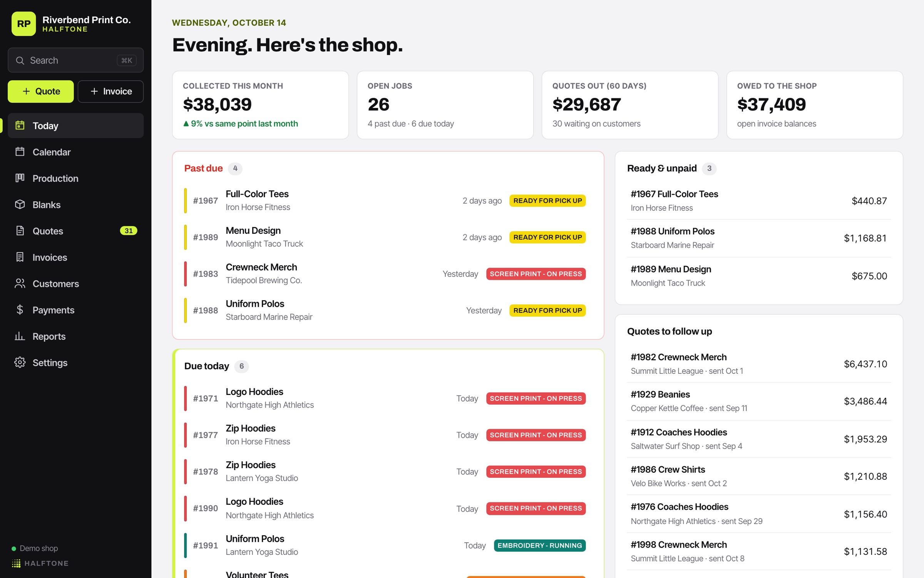Go to Calendar page
This screenshot has height=578, width=924.
tap(76, 152)
